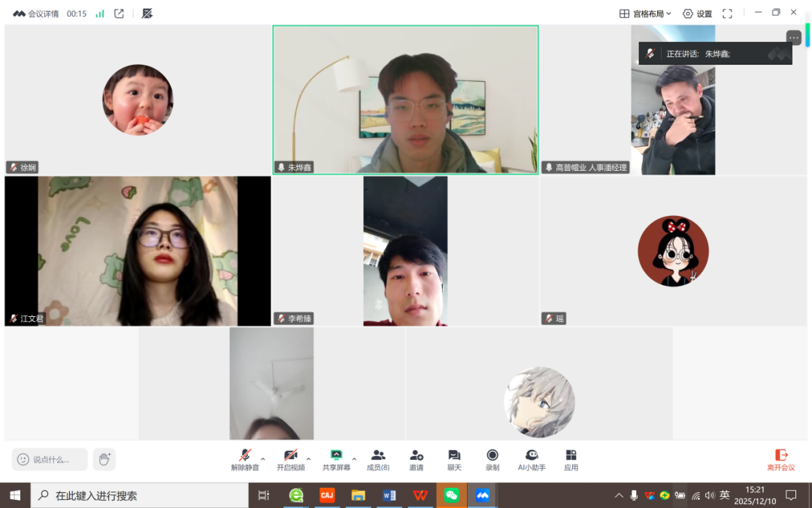Expand audio options arrow beside 解除静音
Image resolution: width=812 pixels, height=508 pixels.
point(263,458)
